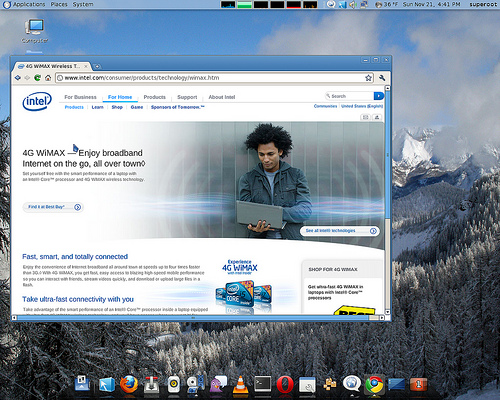Screen dimensions: 500x400
Task: Open the About Intel navigation item
Action: (222, 97)
